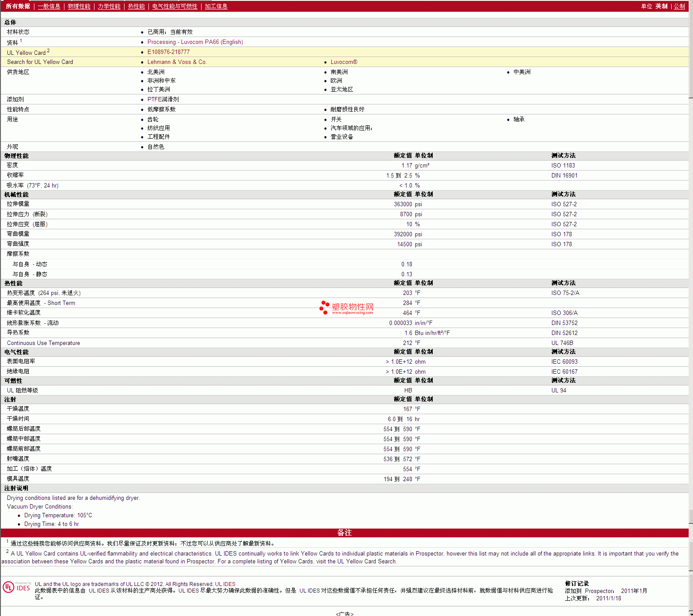Image resolution: width=693 pixels, height=616 pixels.
Task: Click the 塑胶物性网 watermark logo
Action: [x=346, y=308]
